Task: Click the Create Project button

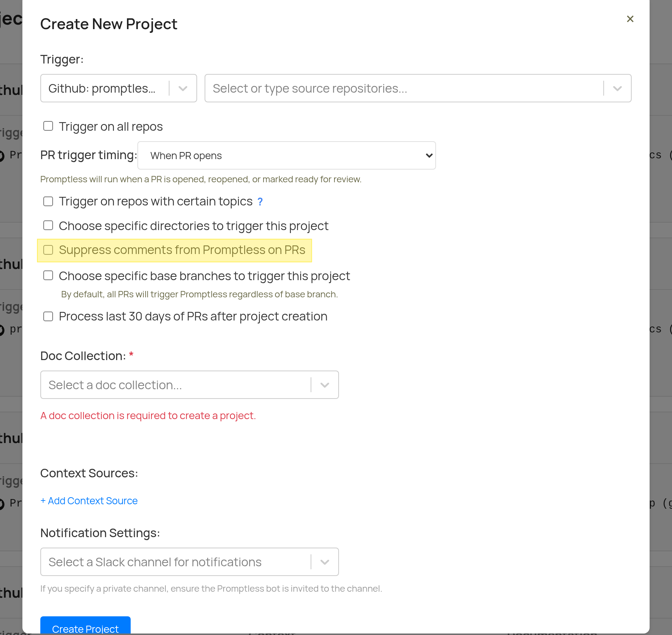Action: point(85,629)
